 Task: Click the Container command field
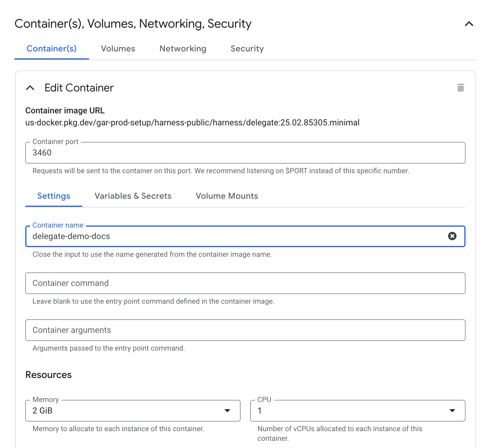(x=245, y=283)
